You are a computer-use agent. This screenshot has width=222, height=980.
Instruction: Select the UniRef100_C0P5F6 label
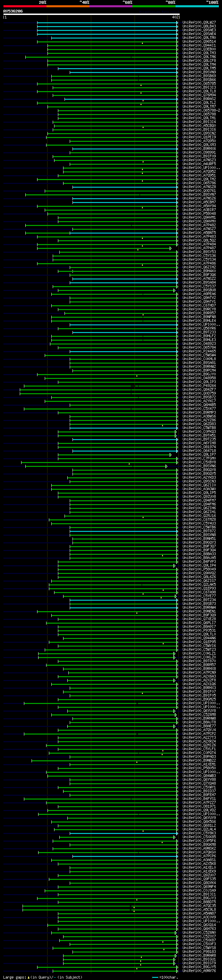[x=199, y=841]
